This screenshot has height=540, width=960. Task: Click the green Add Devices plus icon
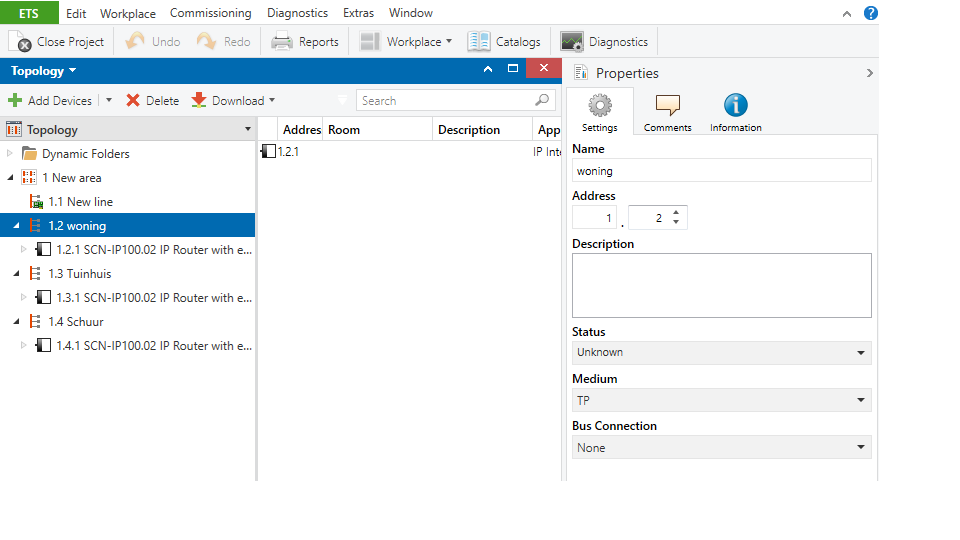point(15,101)
